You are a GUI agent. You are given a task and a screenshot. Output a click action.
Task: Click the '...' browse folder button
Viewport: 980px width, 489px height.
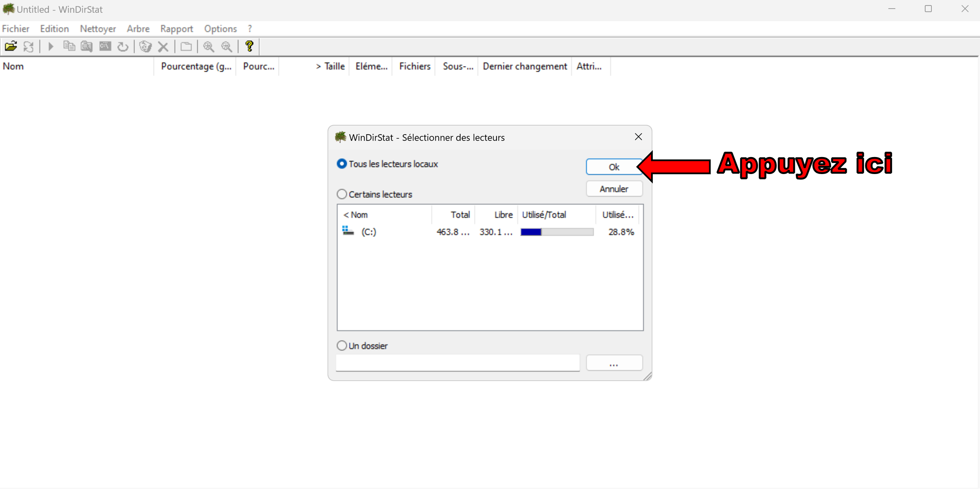coord(614,363)
